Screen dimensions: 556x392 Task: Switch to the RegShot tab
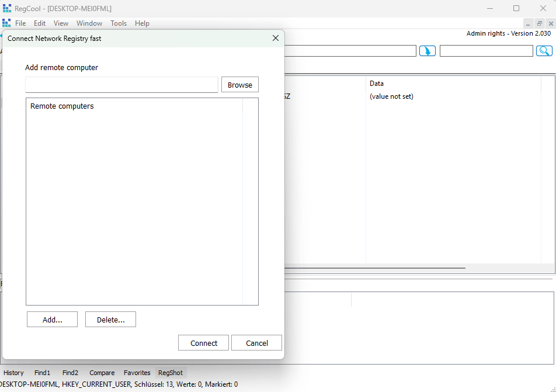coord(171,373)
